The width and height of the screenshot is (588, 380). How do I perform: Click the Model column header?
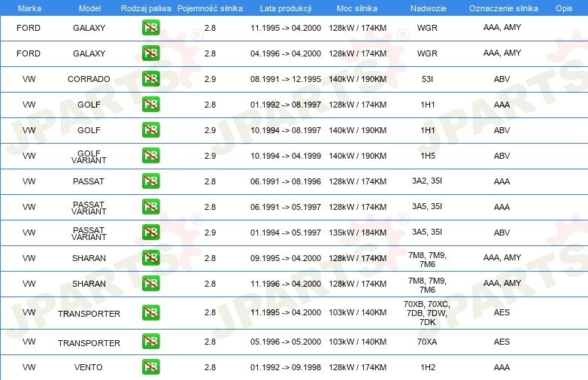click(89, 8)
